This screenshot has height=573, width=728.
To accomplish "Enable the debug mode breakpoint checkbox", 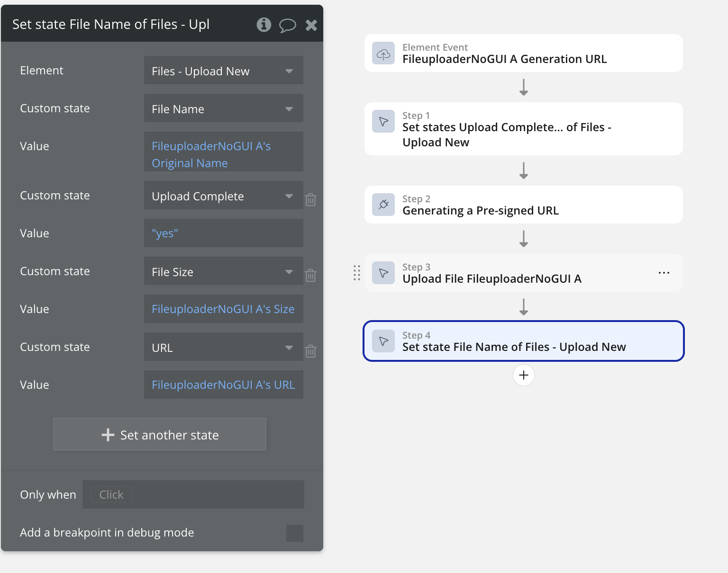I will (295, 533).
